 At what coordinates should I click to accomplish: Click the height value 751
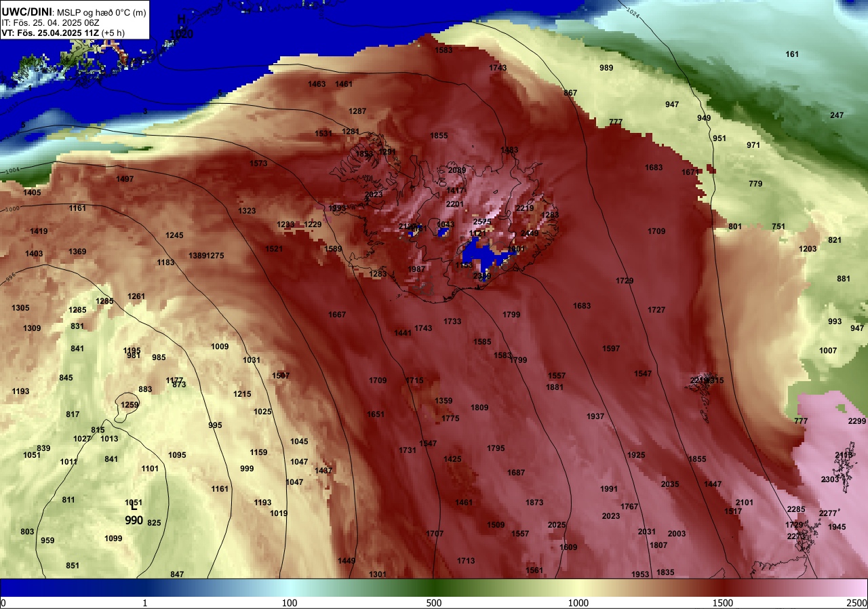tap(778, 227)
